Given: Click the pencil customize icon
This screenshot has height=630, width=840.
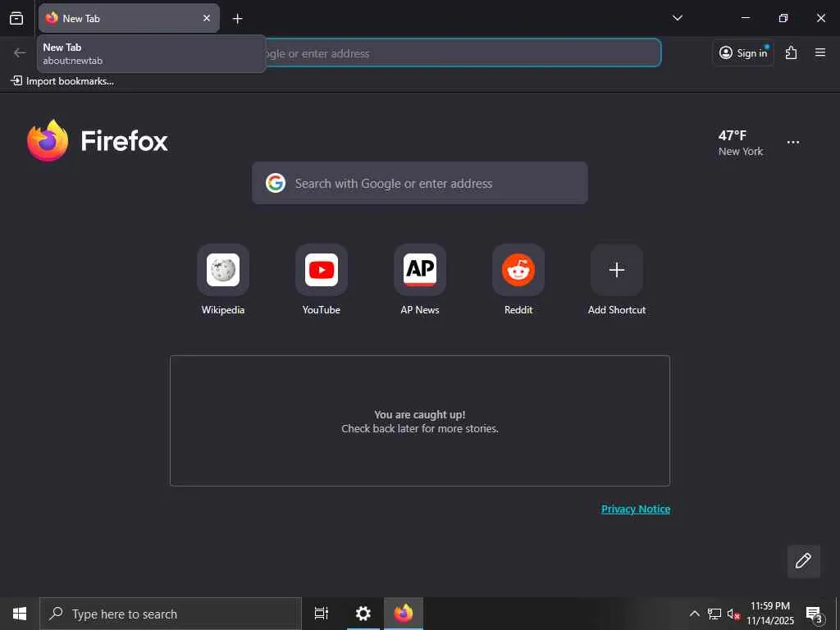Looking at the screenshot, I should pos(804,561).
